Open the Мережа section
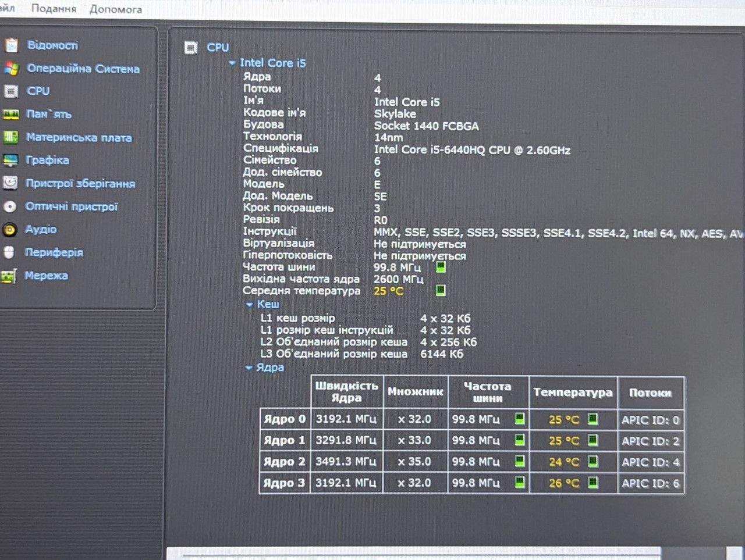Screen dimensions: 745x560 pos(46,276)
